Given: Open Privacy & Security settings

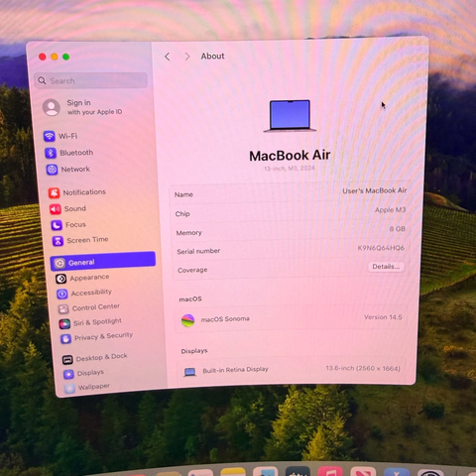Looking at the screenshot, I should [96, 337].
